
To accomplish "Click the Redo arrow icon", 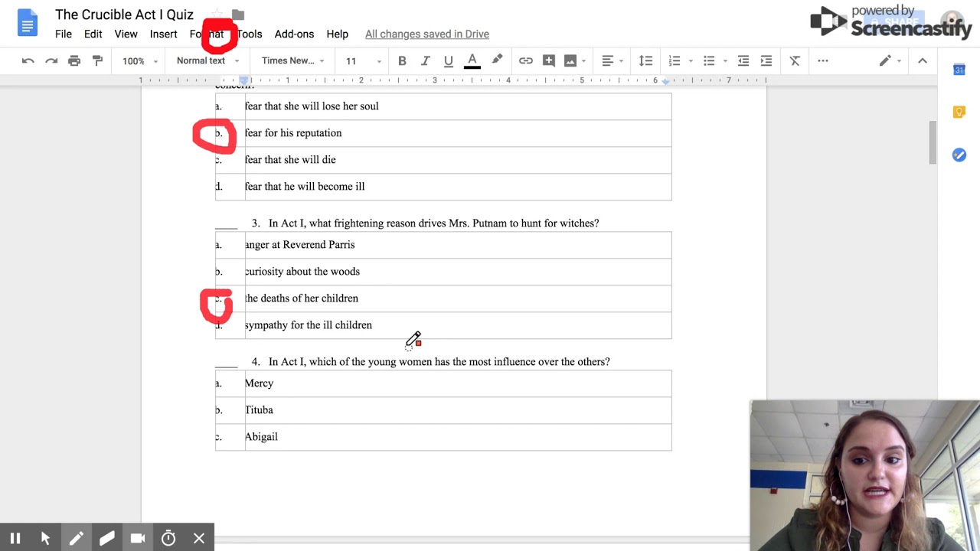I will click(51, 61).
